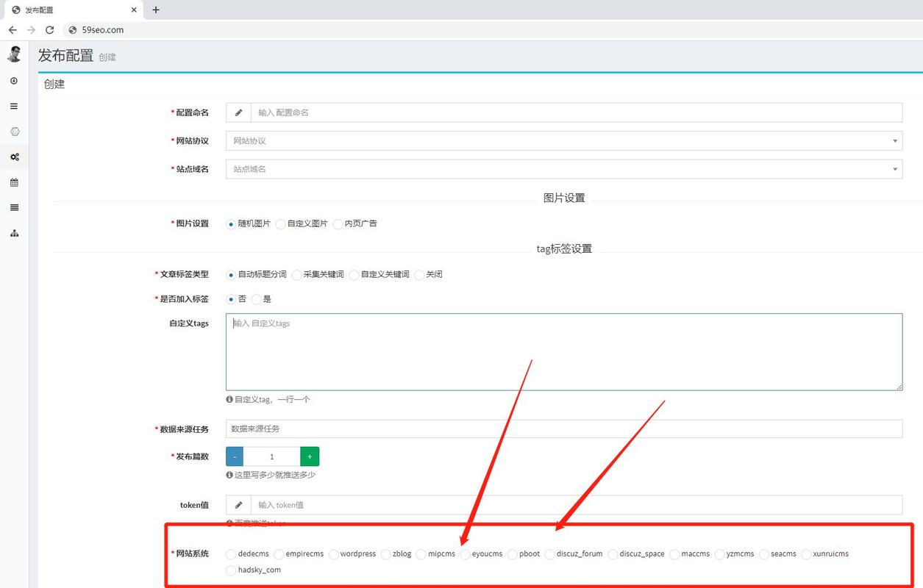Screen dimensions: 923x588
Task: Select the hexagon icon in the sidebar
Action: pos(13,131)
